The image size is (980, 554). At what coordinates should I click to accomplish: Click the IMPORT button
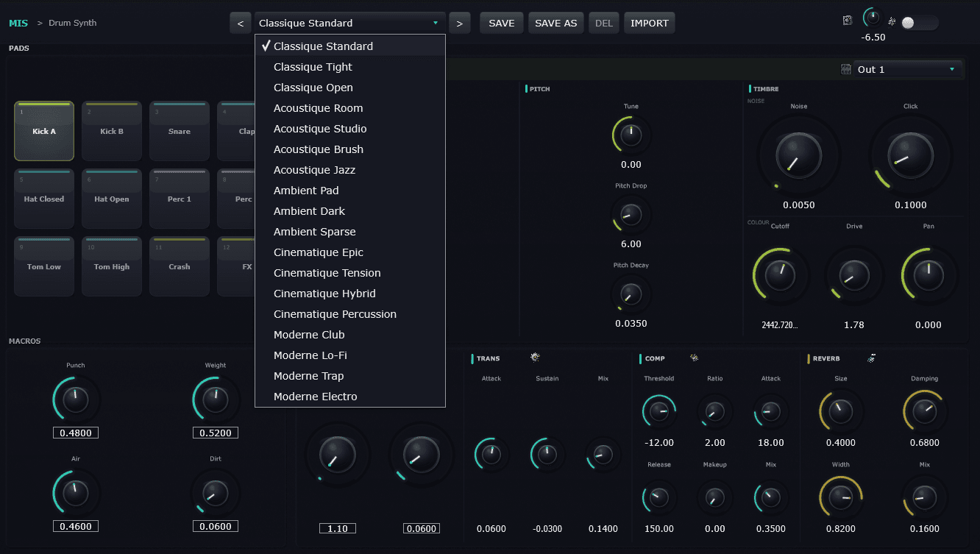tap(649, 23)
